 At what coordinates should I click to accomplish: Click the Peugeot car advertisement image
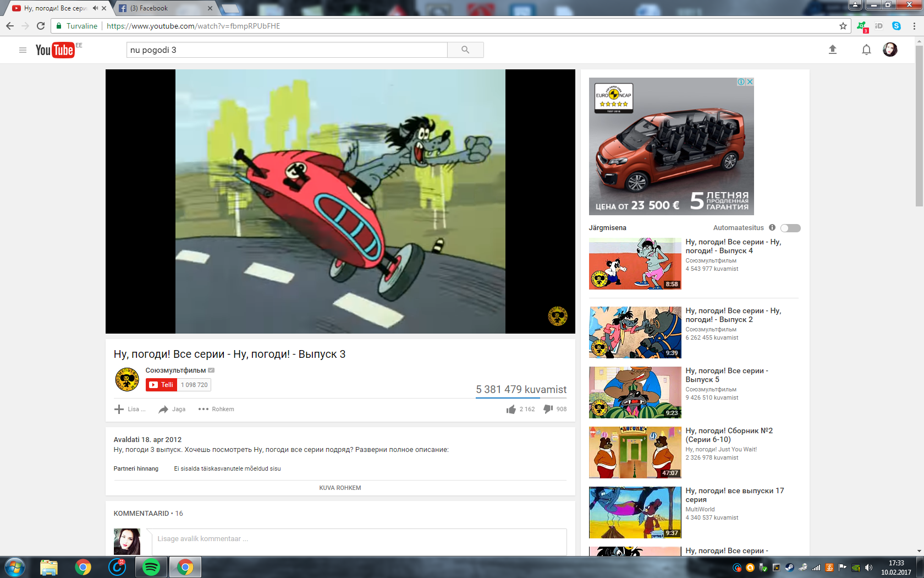point(671,146)
